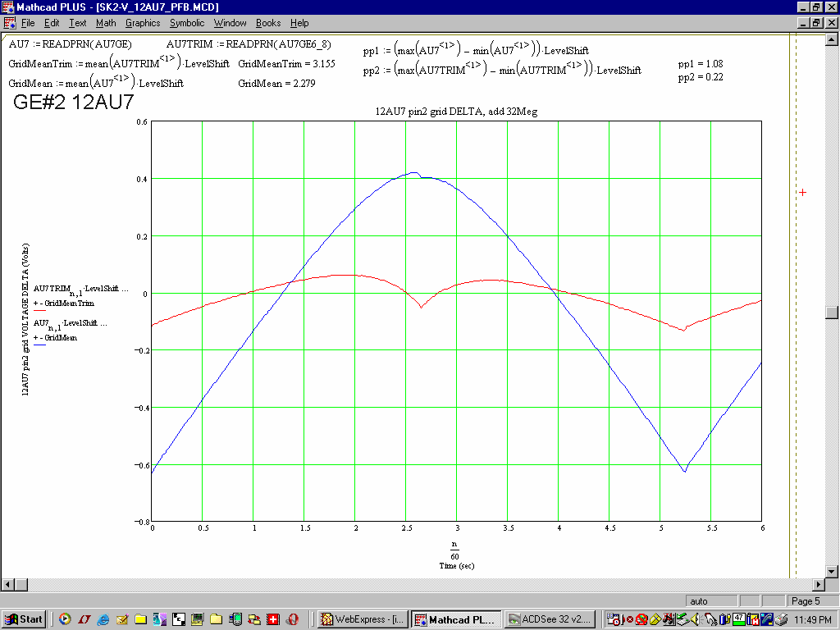Click the yellow folder quick launch icon
The height and width of the screenshot is (630, 840).
pos(140,619)
